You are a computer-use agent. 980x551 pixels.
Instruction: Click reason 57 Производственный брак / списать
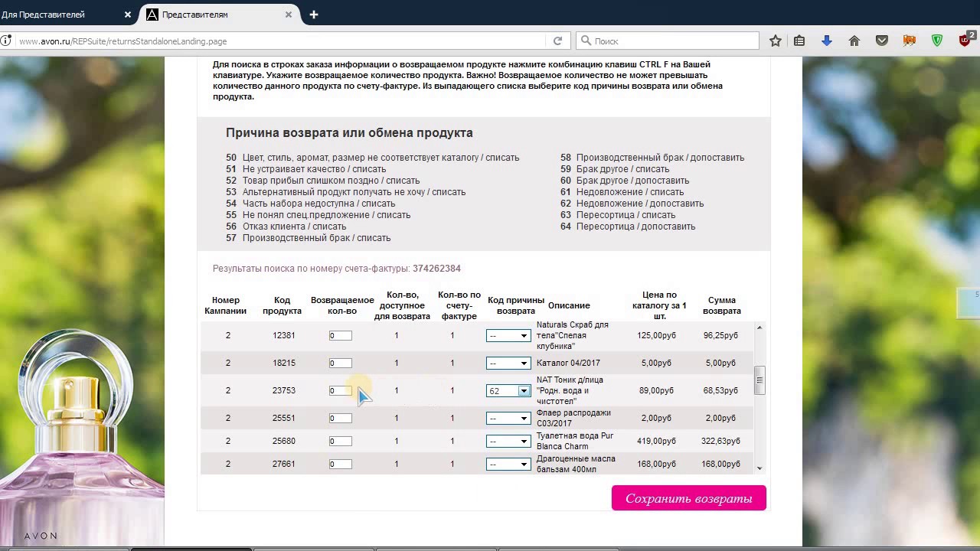pyautogui.click(x=308, y=238)
